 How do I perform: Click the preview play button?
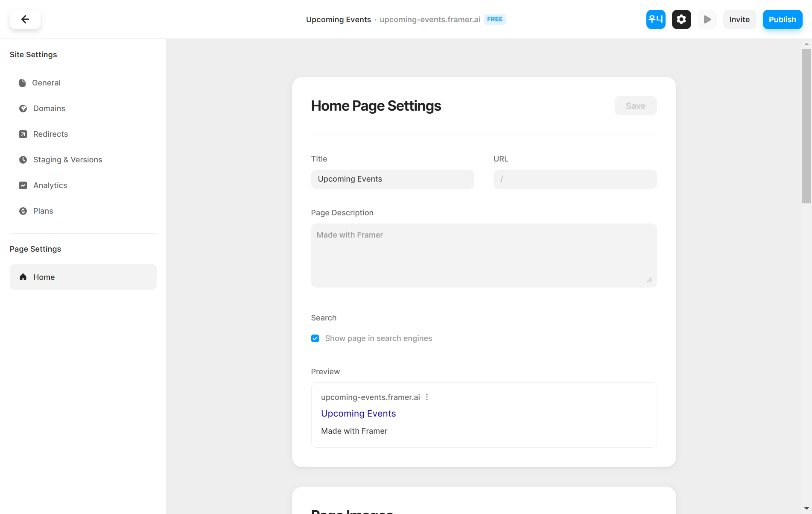[x=707, y=19]
